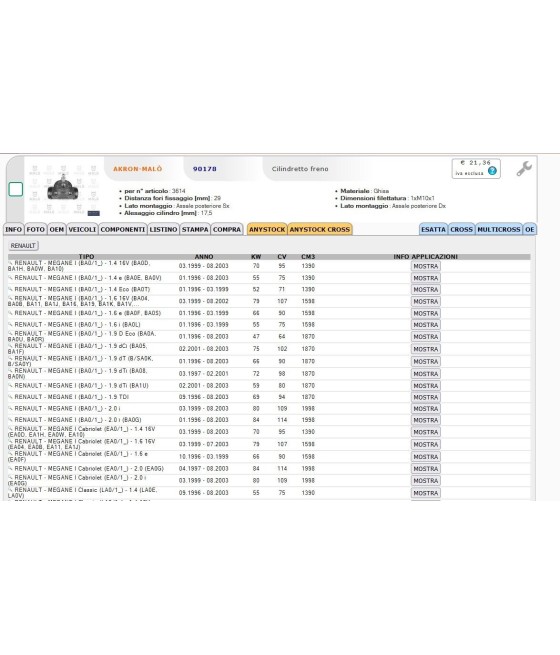Click the CM3 column header
The height and width of the screenshot is (655, 560).
coord(308,256)
